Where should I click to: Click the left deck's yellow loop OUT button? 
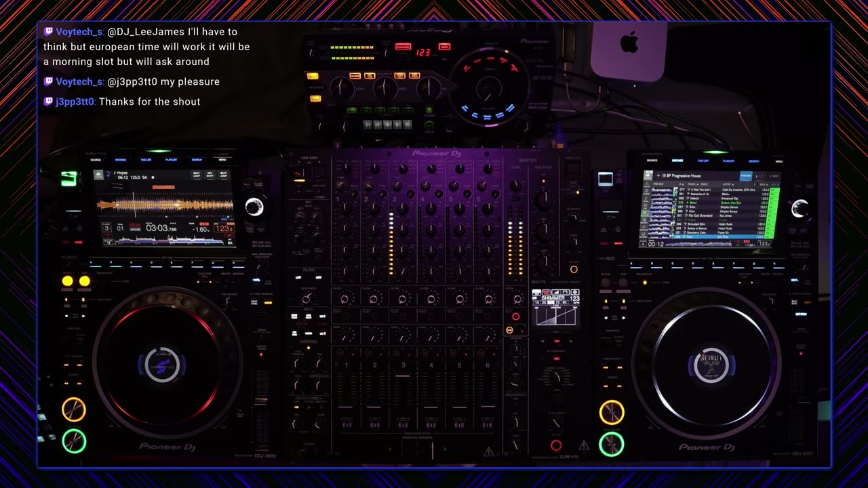pyautogui.click(x=85, y=281)
